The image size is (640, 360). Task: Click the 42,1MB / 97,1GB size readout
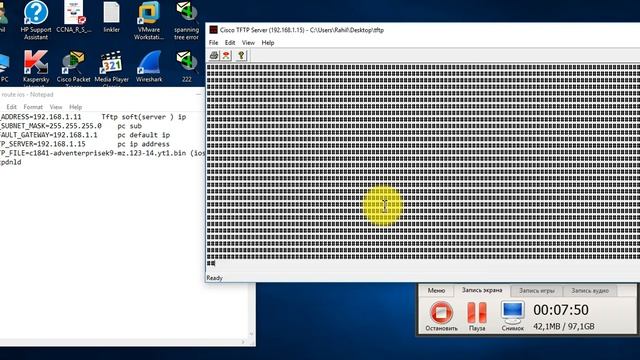coord(564,327)
